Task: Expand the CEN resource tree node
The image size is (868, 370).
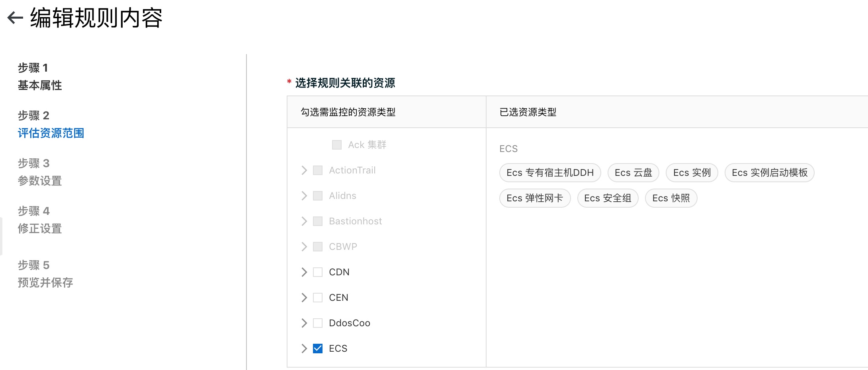Action: click(x=304, y=298)
